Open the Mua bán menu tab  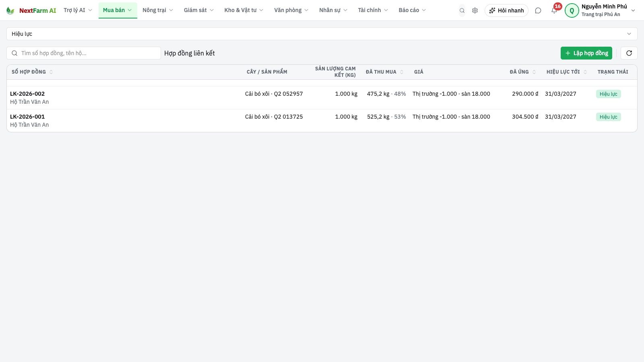pyautogui.click(x=118, y=10)
